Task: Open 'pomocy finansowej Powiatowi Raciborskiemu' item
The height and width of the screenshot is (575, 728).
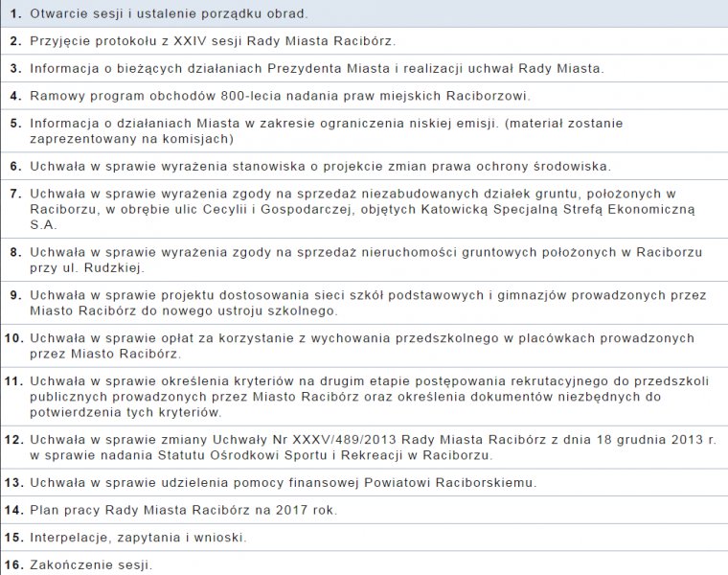Action: (364, 483)
